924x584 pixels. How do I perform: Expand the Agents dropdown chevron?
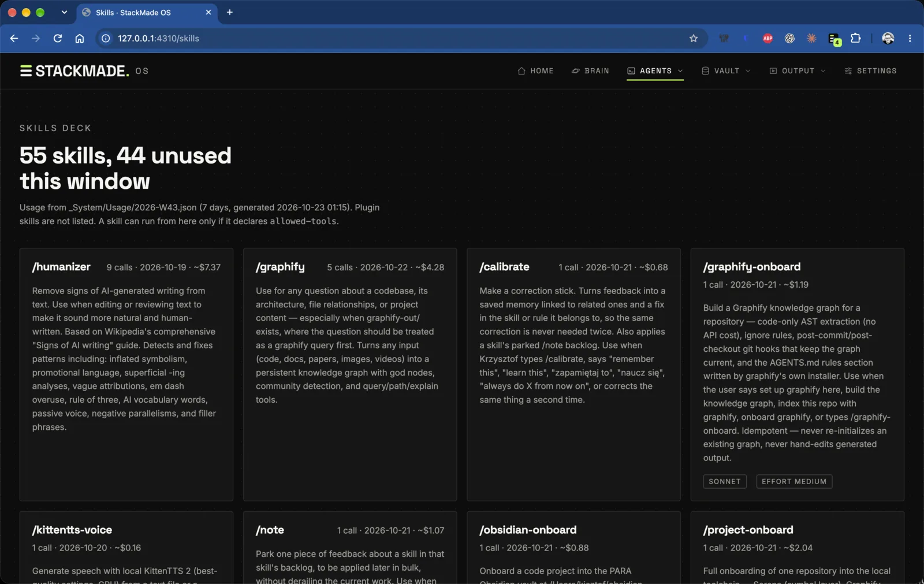tap(680, 71)
